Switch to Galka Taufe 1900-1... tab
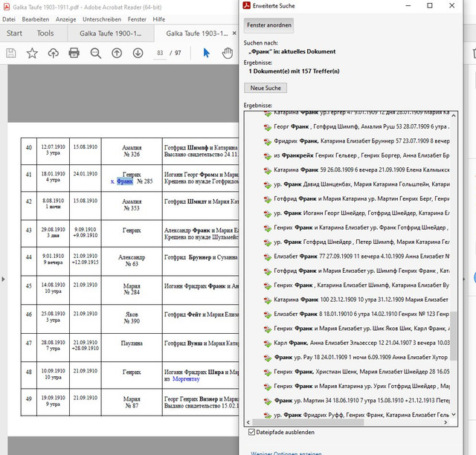The height and width of the screenshot is (455, 476). point(111,33)
